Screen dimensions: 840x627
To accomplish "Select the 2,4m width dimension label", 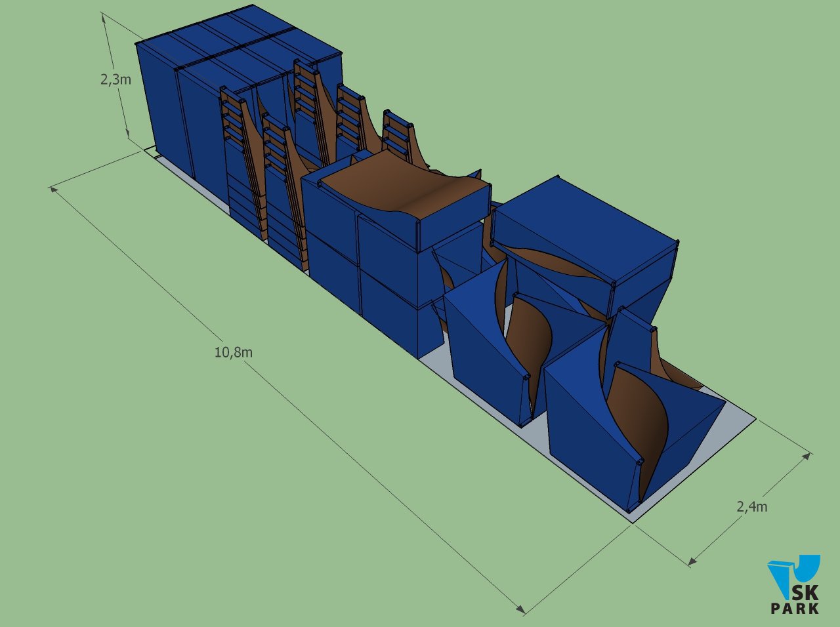I will (751, 506).
